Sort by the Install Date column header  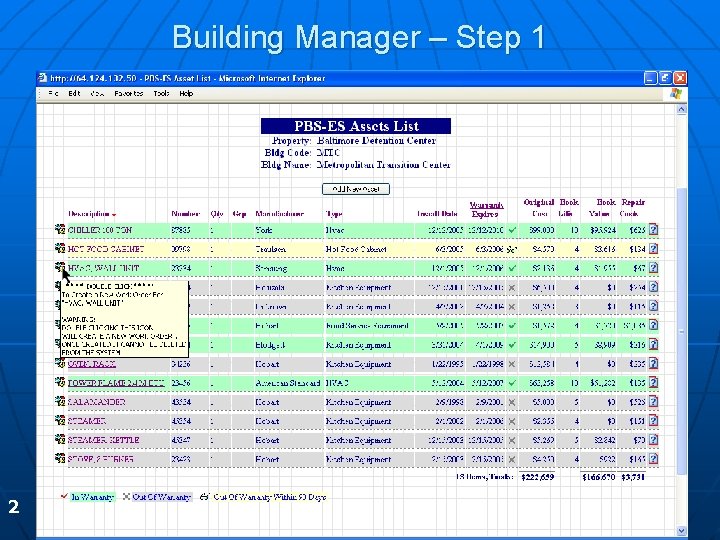[x=437, y=214]
